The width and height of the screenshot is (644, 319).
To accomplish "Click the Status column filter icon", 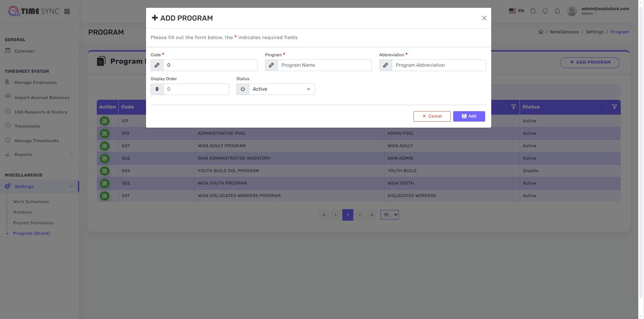I will pos(614,107).
